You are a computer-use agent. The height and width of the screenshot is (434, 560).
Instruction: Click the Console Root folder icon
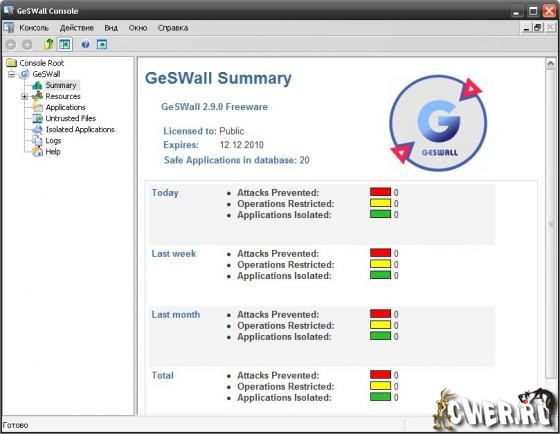point(12,63)
